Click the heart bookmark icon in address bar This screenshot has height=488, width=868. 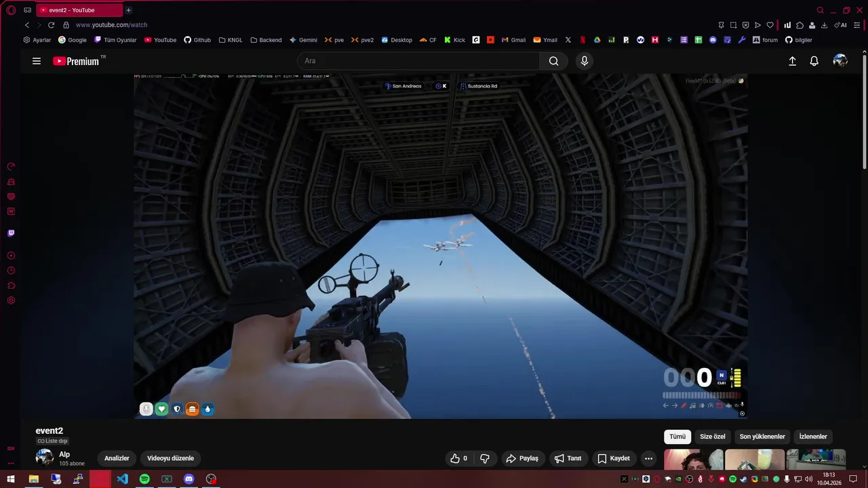pyautogui.click(x=770, y=25)
